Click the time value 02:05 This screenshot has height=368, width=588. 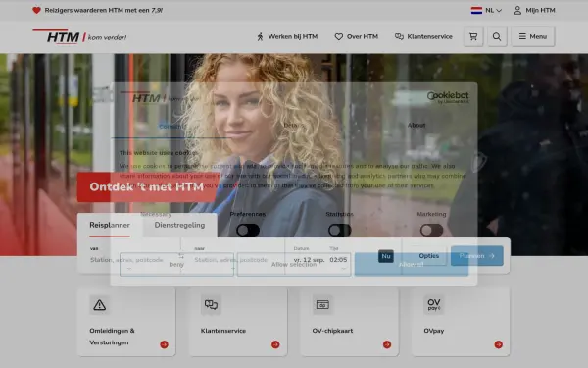338,260
